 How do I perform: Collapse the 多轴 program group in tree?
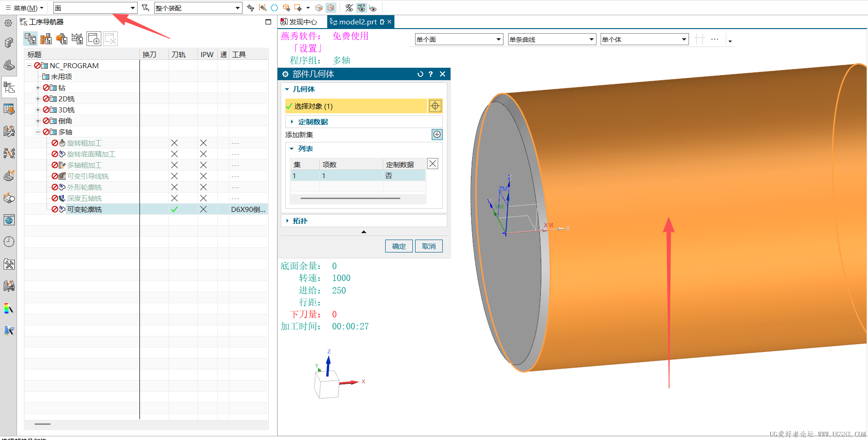point(38,132)
